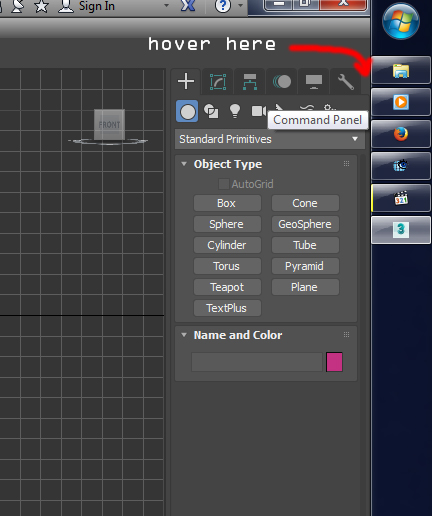432x516 pixels.
Task: Launch Windows Media Player from the taskbar
Action: pos(401,102)
